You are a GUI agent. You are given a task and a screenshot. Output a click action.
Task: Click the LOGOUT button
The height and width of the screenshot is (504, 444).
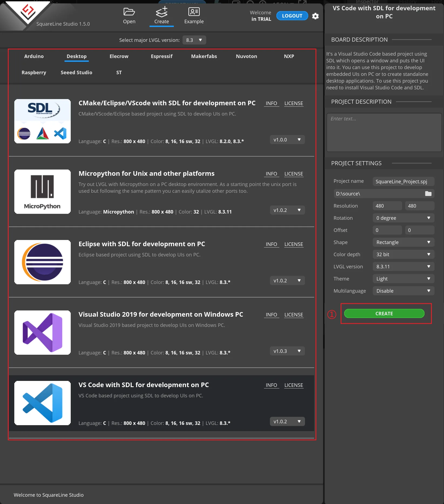coord(292,16)
